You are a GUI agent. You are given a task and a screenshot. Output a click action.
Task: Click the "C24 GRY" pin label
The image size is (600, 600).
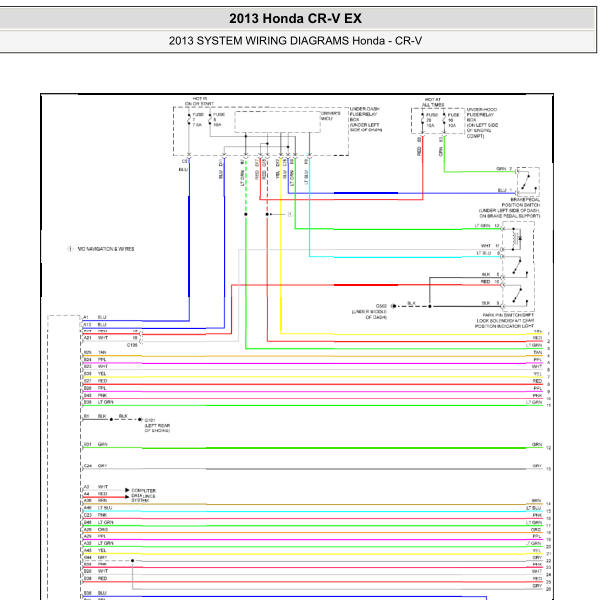coord(95,466)
